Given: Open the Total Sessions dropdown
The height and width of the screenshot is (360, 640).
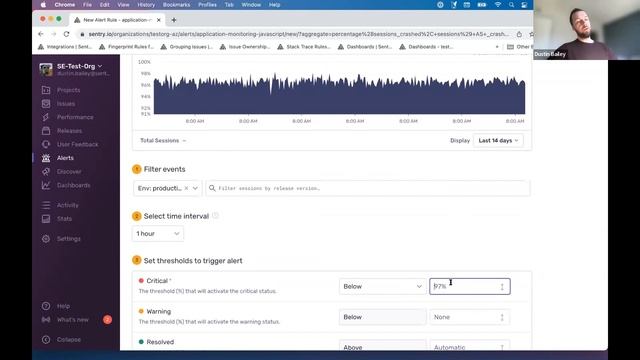Looking at the screenshot, I should (x=163, y=140).
